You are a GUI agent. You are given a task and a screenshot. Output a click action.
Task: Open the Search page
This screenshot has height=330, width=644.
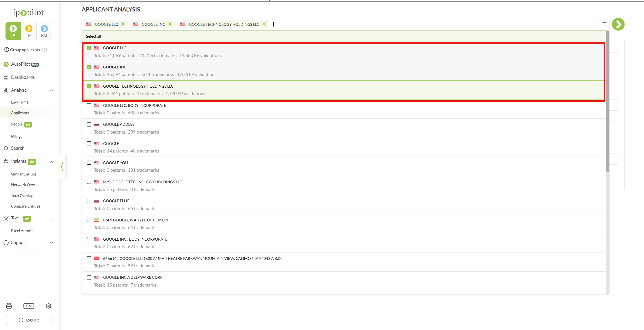18,148
